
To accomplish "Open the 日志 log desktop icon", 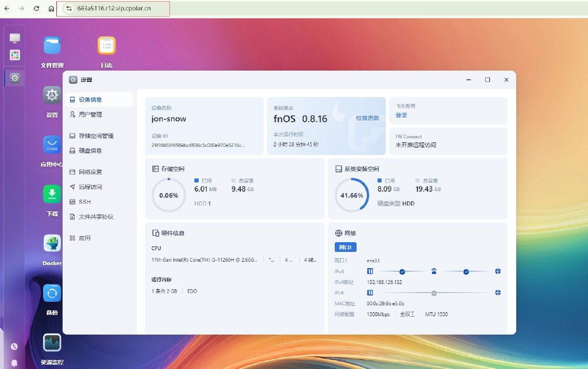I will pyautogui.click(x=106, y=46).
